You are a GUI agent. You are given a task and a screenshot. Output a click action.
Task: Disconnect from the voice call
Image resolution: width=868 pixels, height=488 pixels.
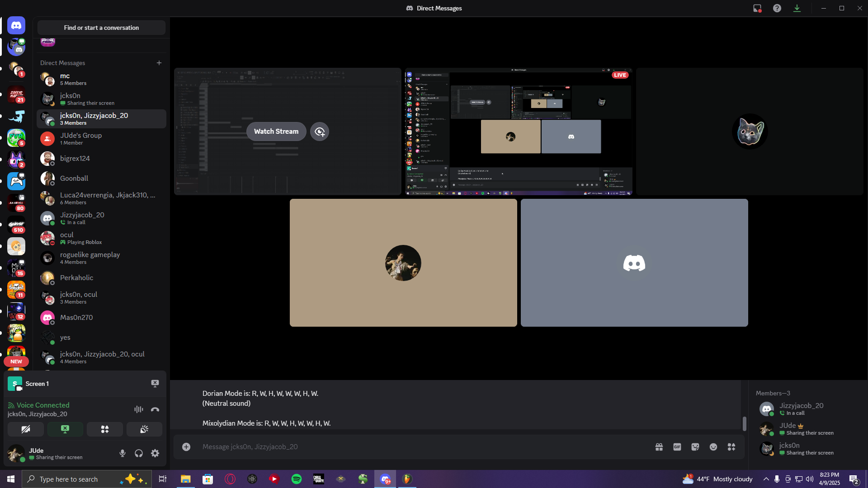tap(155, 409)
